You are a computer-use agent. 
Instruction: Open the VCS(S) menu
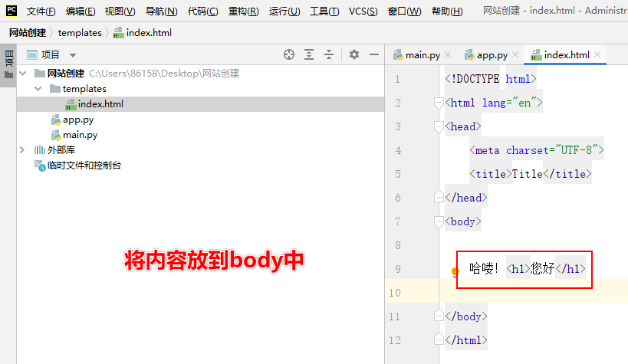[x=363, y=11]
